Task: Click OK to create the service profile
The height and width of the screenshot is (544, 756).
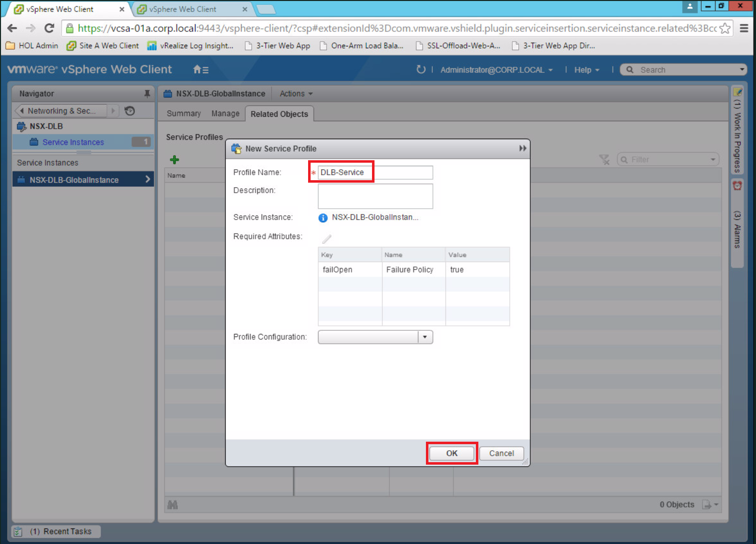Action: coord(452,453)
